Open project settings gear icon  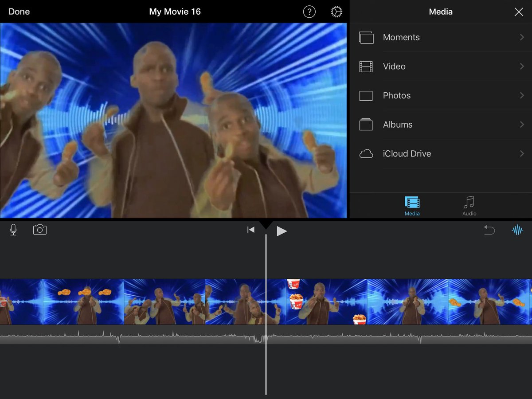[x=336, y=12]
